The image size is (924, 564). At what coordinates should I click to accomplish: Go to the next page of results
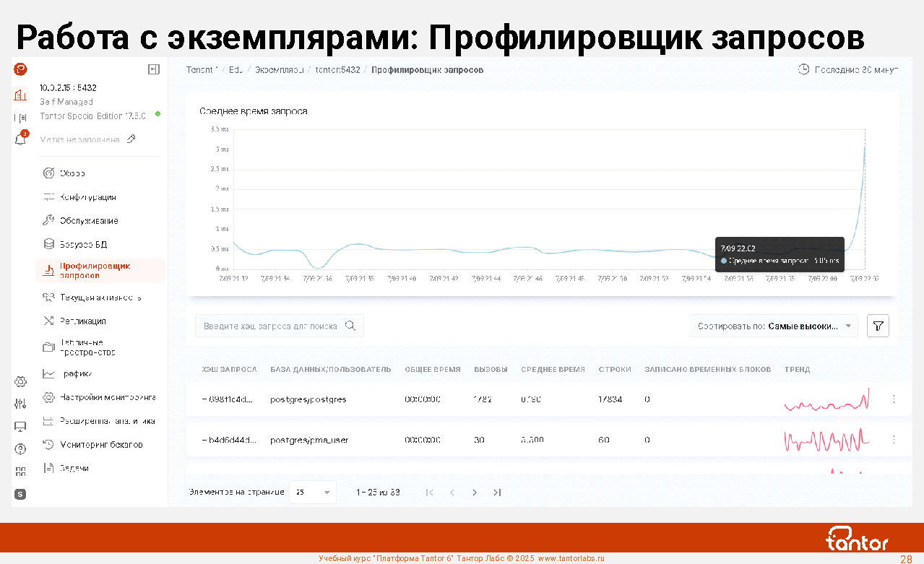pos(475,493)
